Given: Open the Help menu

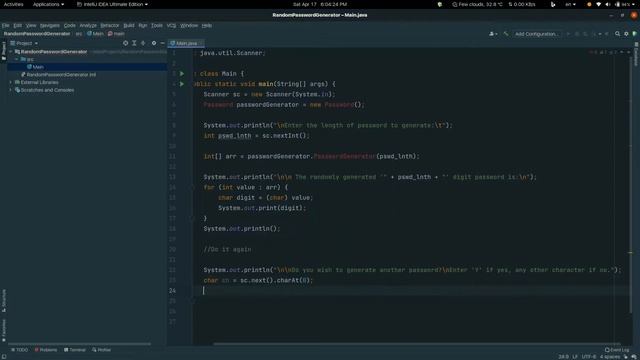Looking at the screenshot, I should point(207,25).
